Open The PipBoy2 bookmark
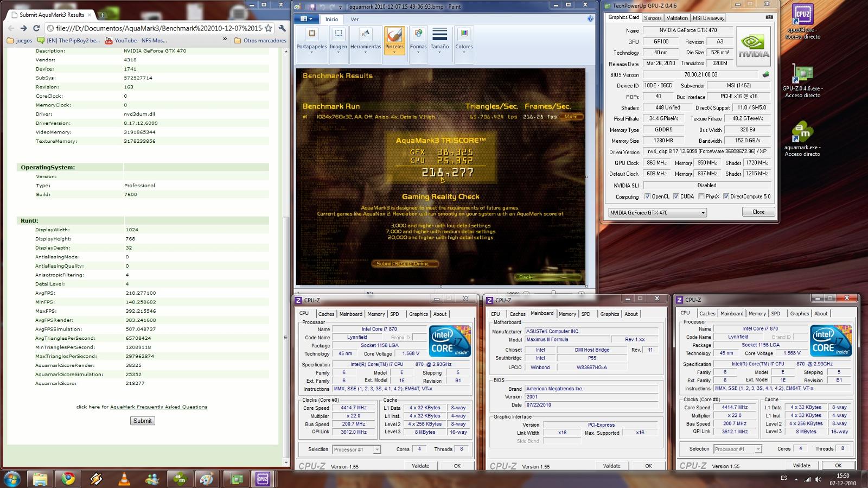 click(x=69, y=40)
